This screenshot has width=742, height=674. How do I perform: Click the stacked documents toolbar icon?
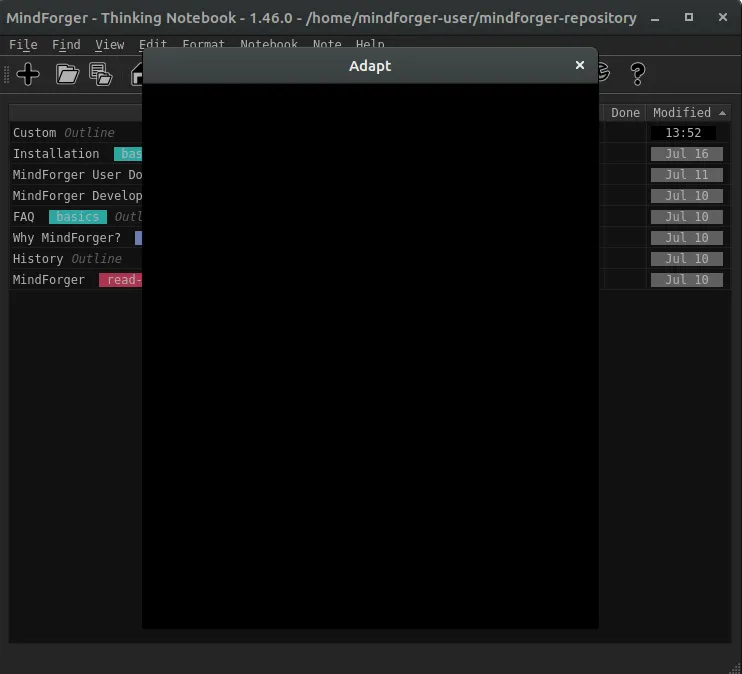[x=101, y=74]
